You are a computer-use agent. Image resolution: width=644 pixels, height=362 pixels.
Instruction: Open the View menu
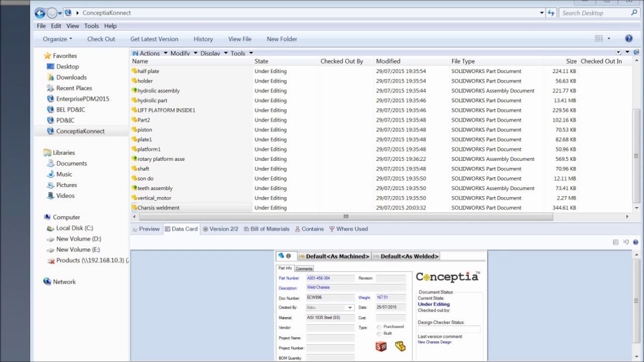pyautogui.click(x=72, y=26)
